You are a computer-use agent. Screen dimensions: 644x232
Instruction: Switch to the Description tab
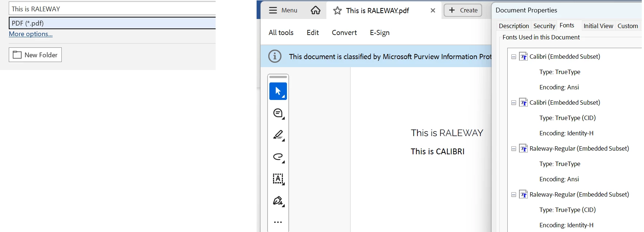tap(514, 26)
